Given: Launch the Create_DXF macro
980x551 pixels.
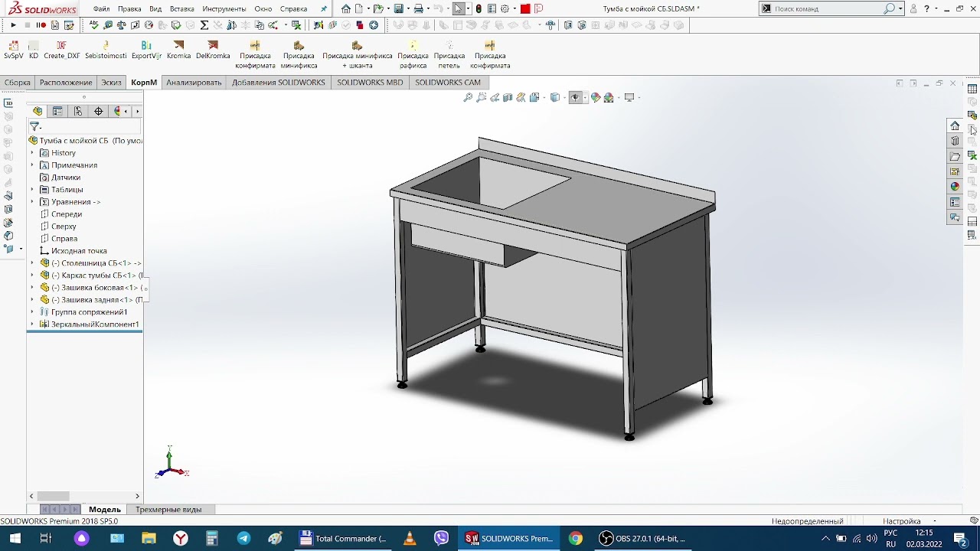Looking at the screenshot, I should click(62, 51).
